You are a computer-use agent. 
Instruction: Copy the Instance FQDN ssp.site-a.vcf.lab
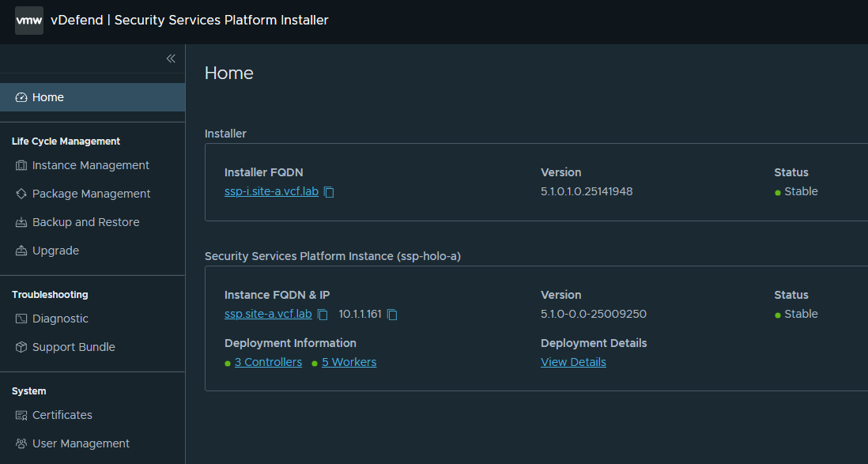tap(323, 315)
